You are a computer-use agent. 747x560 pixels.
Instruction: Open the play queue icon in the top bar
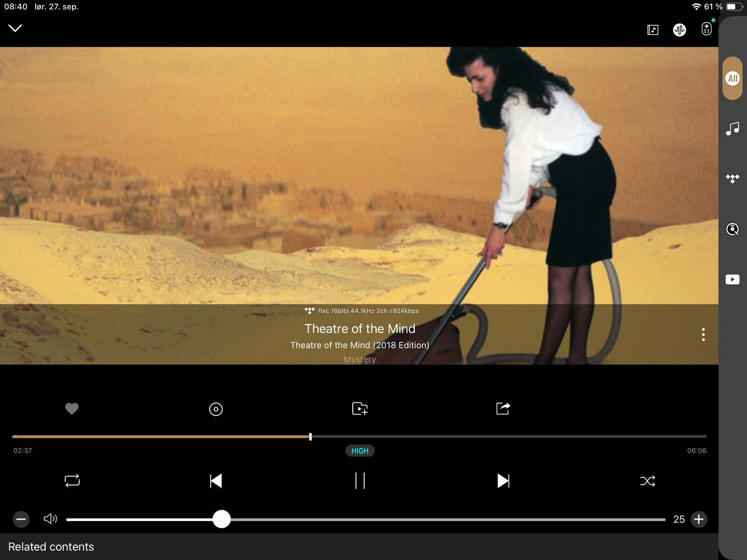(x=653, y=30)
